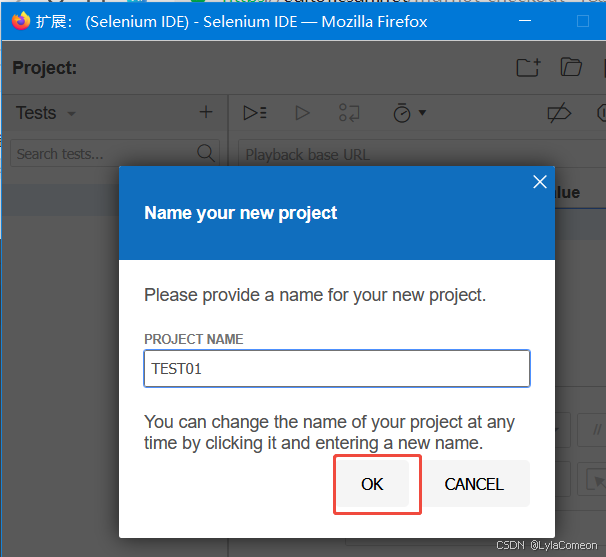The width and height of the screenshot is (606, 557).
Task: Open the Tests dropdown
Action: [46, 113]
